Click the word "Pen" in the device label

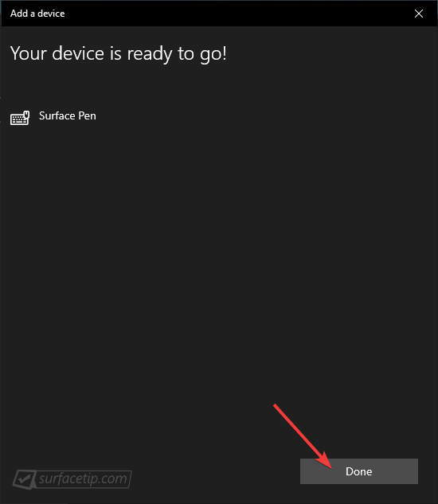pos(87,115)
